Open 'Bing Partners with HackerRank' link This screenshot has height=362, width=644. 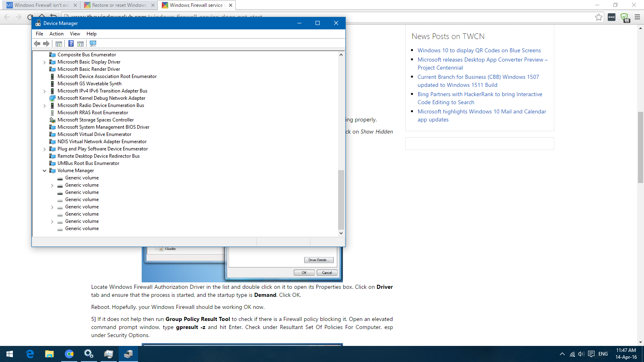[480, 98]
